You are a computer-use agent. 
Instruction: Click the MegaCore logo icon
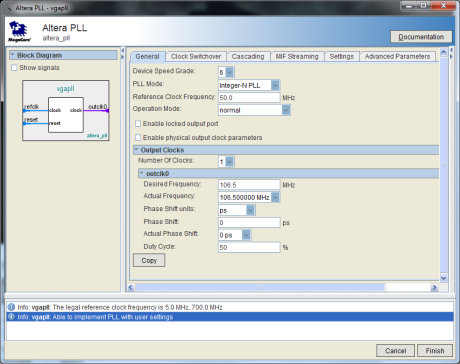[19, 31]
